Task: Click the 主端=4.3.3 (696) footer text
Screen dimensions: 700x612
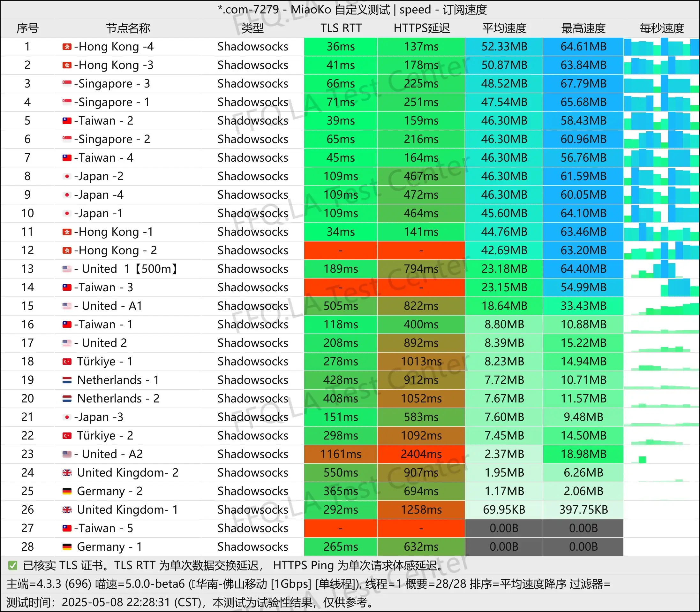Action: 49,584
